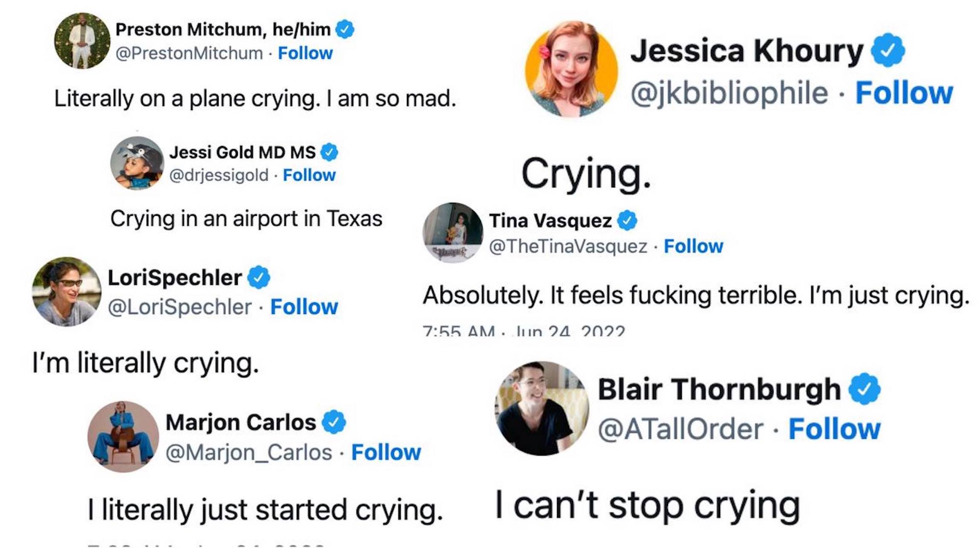Click Preston Mitchum's verified badge
980x548 pixels.
click(x=345, y=29)
